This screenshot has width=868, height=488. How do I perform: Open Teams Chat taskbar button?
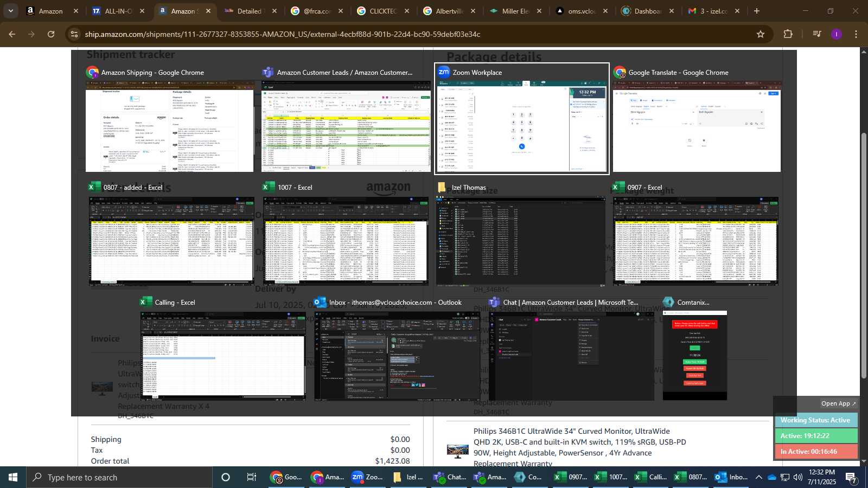click(x=449, y=477)
